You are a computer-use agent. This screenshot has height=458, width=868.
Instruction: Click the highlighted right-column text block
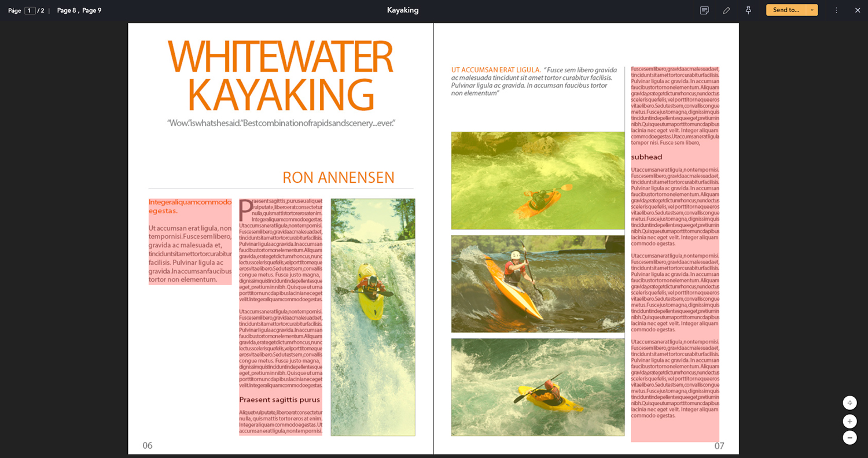click(x=675, y=254)
